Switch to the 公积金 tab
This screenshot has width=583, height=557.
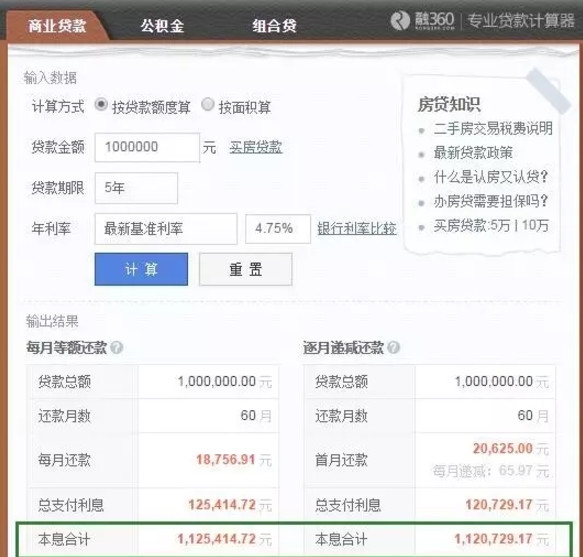[162, 26]
